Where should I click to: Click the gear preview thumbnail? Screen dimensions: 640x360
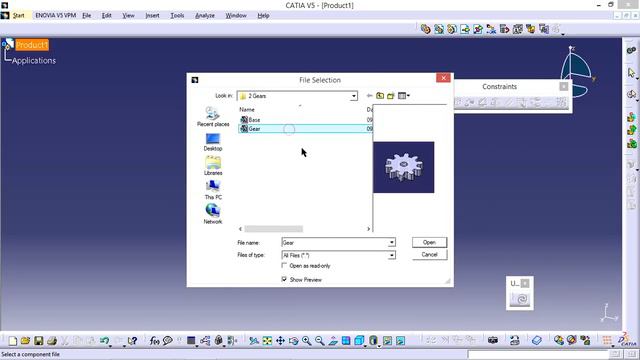coord(404,167)
